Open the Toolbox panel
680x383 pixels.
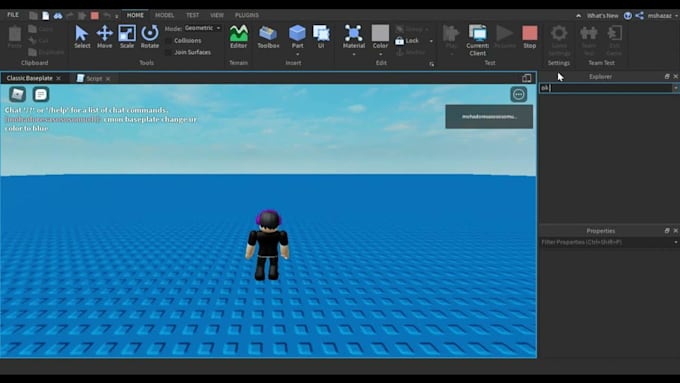pos(268,36)
